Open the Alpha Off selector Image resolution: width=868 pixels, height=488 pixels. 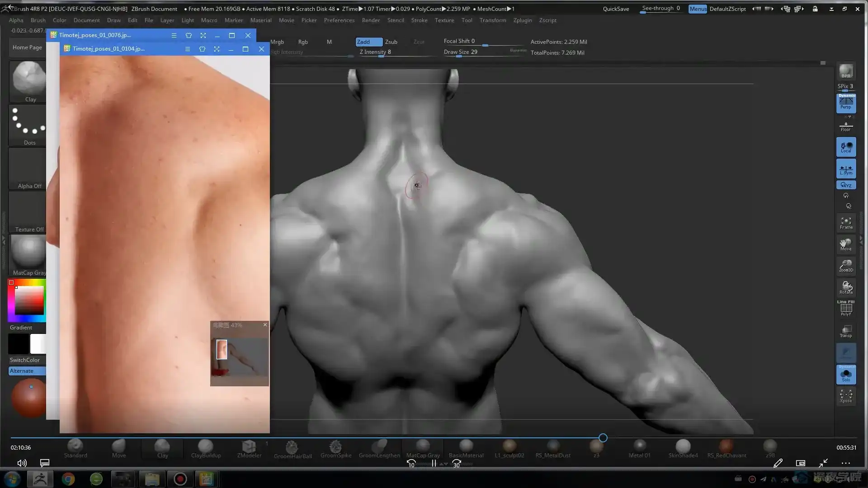point(28,168)
